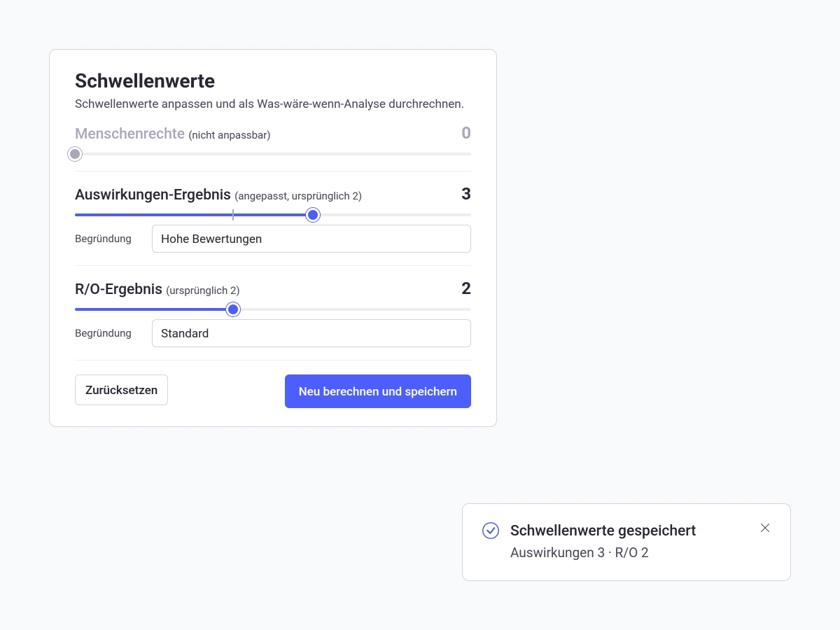The height and width of the screenshot is (630, 840).
Task: Click the original-value tick on the Auswirkungen slider
Action: tap(233, 215)
